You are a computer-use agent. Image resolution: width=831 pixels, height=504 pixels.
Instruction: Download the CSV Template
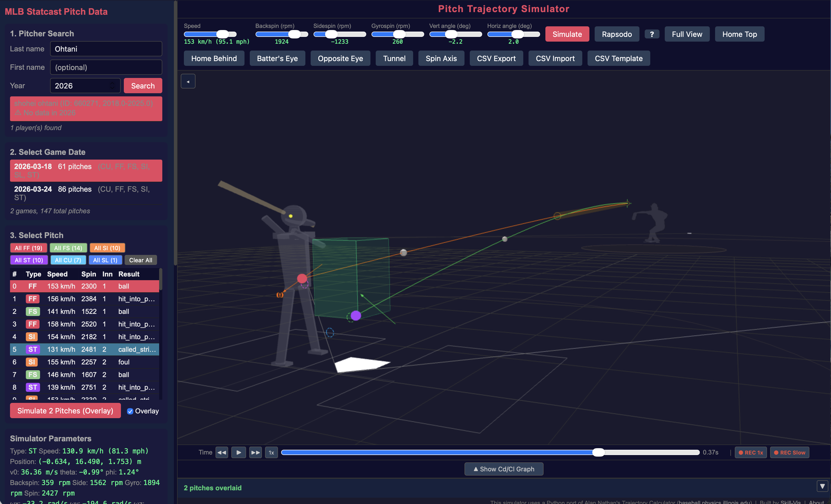(x=619, y=58)
